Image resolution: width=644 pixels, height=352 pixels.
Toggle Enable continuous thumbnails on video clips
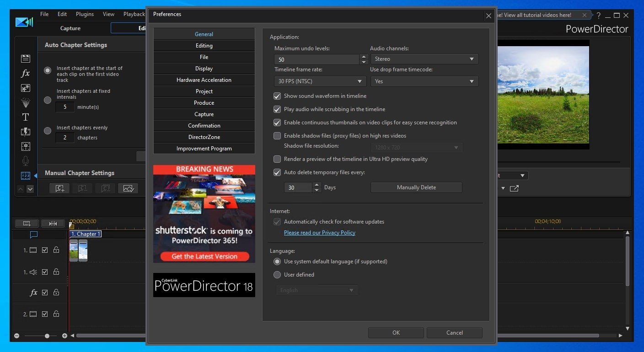click(x=277, y=123)
